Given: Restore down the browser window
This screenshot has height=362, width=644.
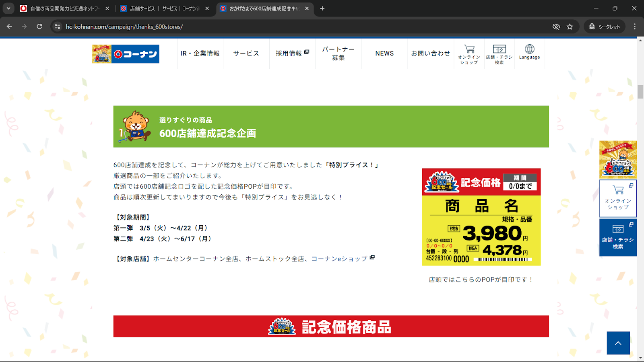Looking at the screenshot, I should pyautogui.click(x=615, y=8).
